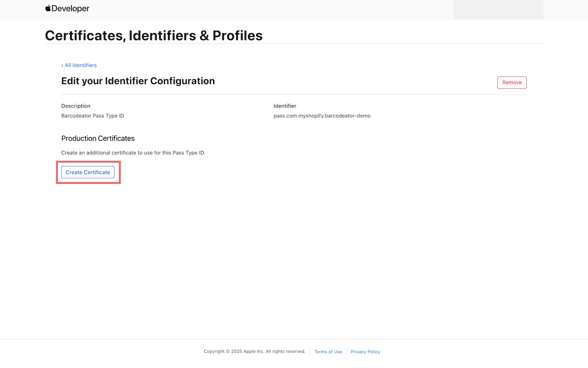Click the Identifier field label
This screenshot has height=368, width=588.
point(285,105)
